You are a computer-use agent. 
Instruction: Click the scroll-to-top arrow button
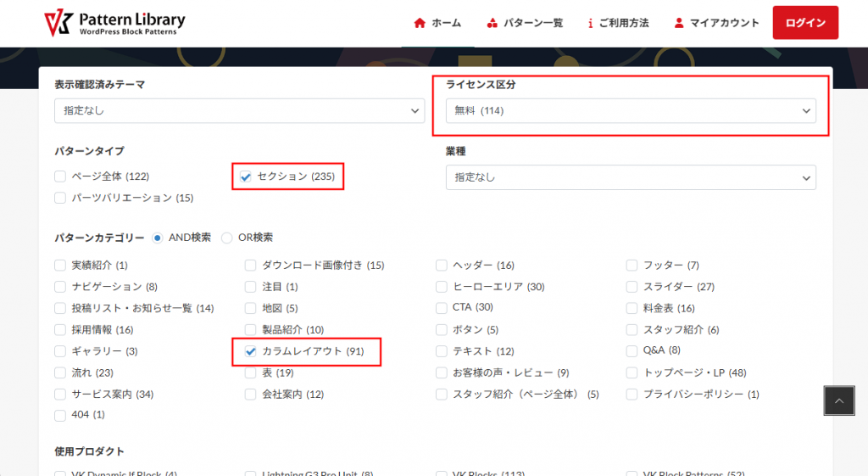click(839, 401)
